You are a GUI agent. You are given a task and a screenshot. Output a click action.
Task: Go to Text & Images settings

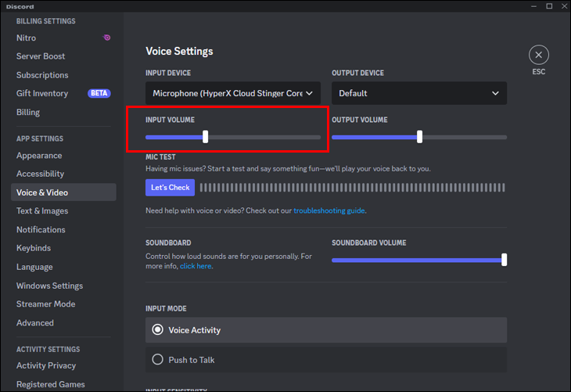coord(42,210)
